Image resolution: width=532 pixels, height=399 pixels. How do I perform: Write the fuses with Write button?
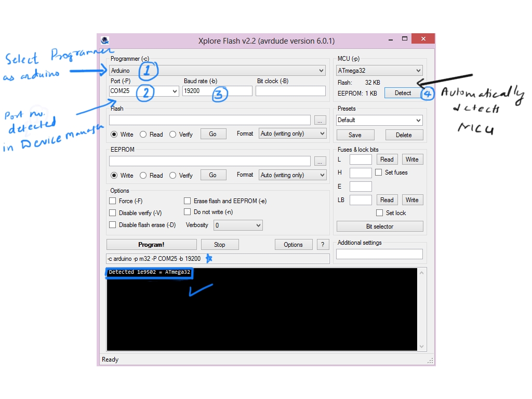point(412,159)
